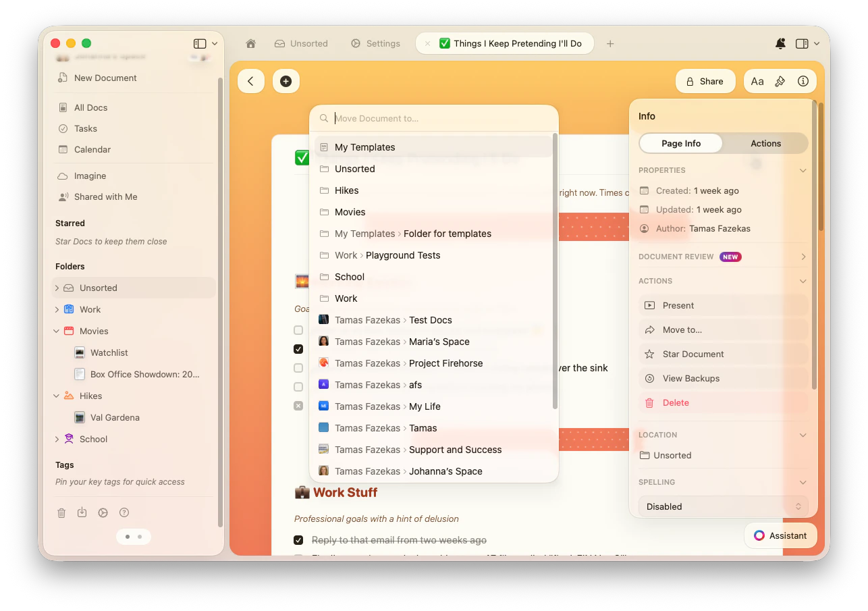Click the Share button
This screenshot has width=868, height=611.
point(705,81)
